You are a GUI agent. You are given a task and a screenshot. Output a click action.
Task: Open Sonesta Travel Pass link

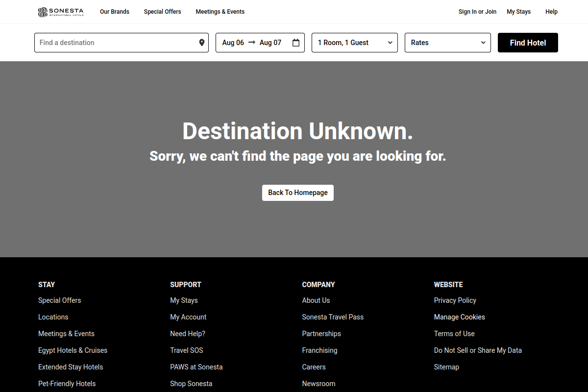coord(333,317)
